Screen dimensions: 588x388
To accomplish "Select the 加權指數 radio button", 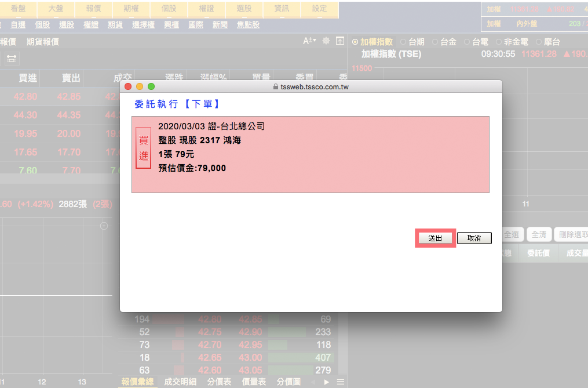I will pyautogui.click(x=355, y=42).
